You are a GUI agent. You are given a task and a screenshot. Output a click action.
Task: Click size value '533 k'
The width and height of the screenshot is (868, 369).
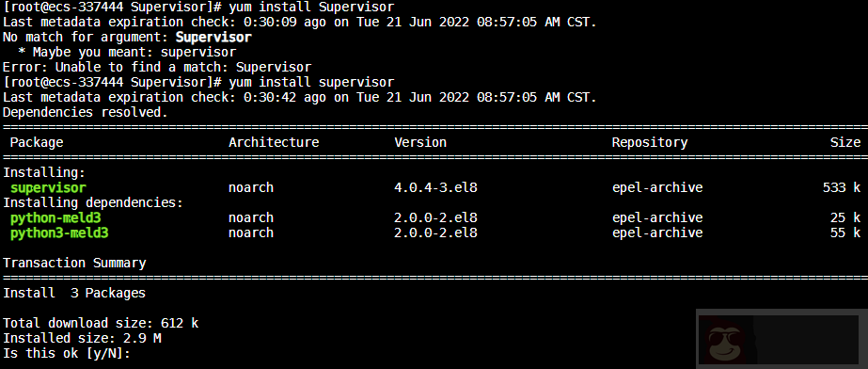coord(842,188)
